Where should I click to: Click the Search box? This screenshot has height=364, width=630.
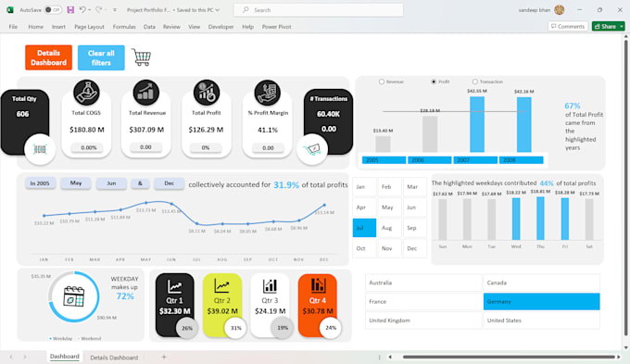click(x=318, y=9)
